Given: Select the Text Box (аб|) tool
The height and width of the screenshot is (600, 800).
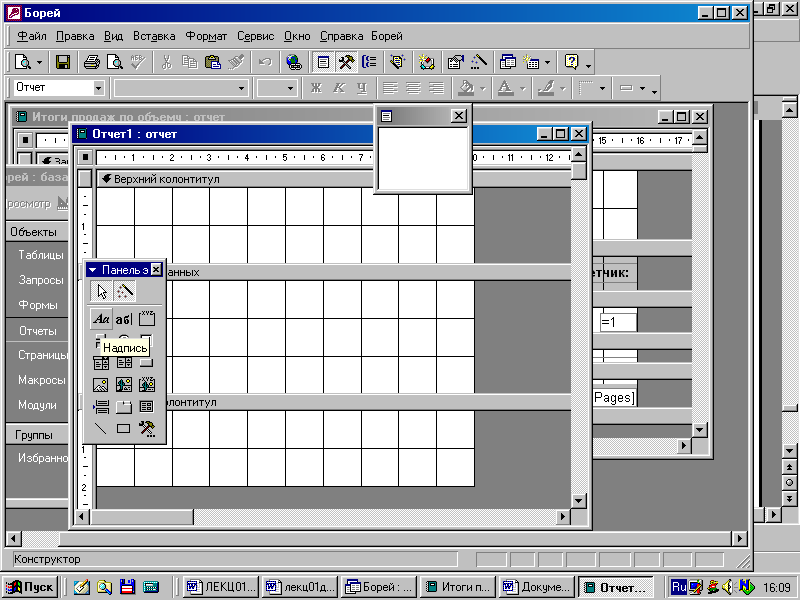Looking at the screenshot, I should (123, 319).
